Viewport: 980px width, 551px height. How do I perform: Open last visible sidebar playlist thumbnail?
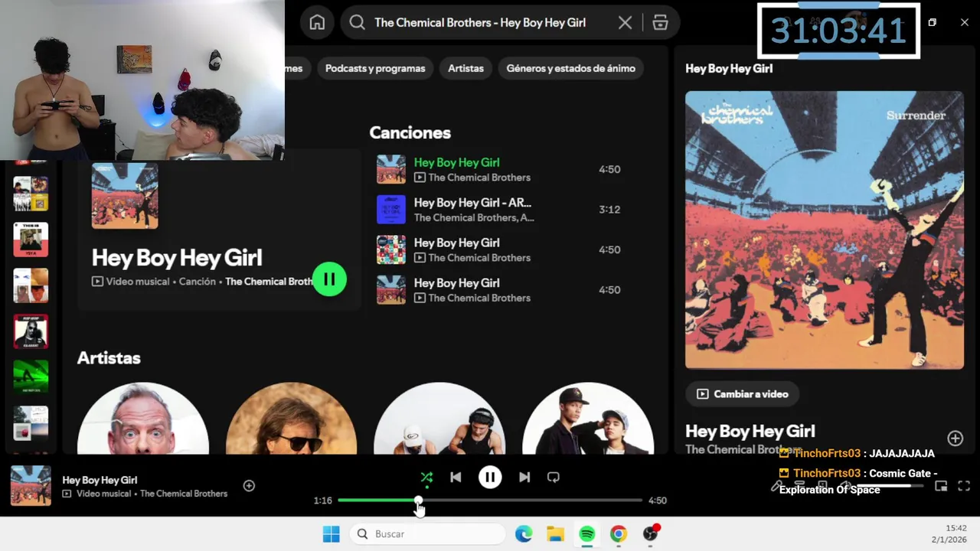tap(31, 423)
